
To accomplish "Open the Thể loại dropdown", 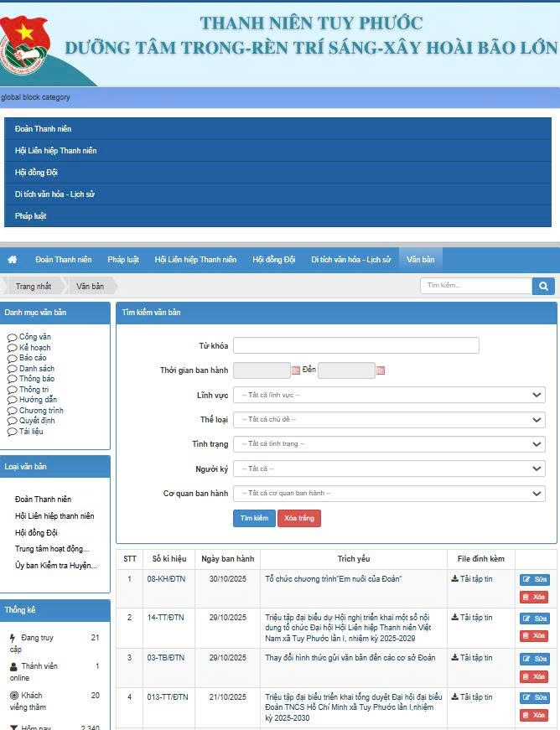I will 389,419.
